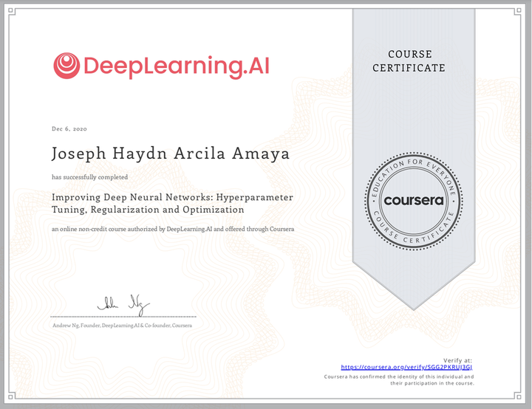Image resolution: width=532 pixels, height=409 pixels.
Task: Click "Coursera has confirmed the identity" line
Action: click(399, 377)
